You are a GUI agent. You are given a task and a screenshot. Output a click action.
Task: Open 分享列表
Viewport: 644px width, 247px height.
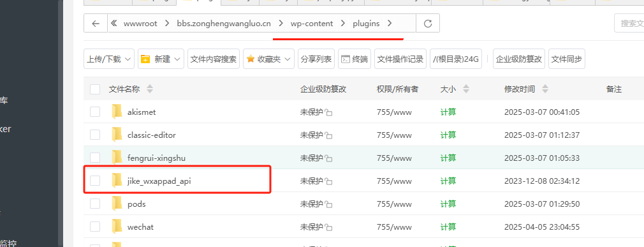pos(316,59)
